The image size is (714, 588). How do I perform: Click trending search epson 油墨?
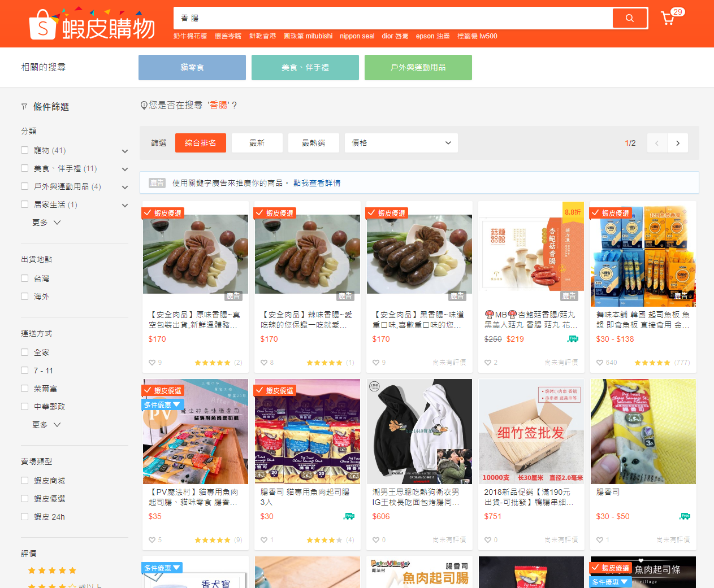(433, 36)
